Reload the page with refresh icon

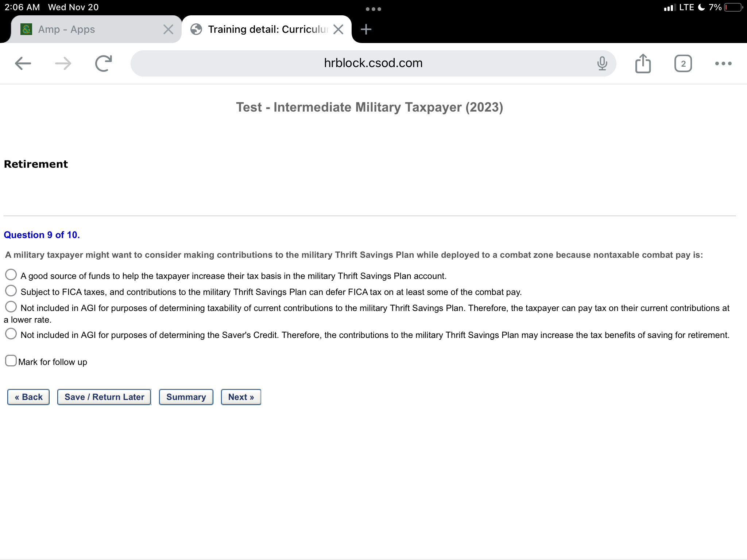pos(104,63)
